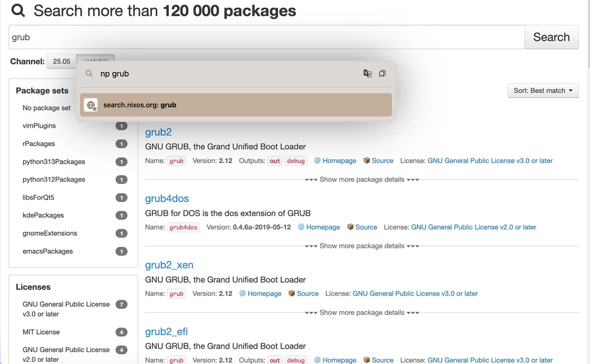The height and width of the screenshot is (364, 590).
Task: Click the bookmark icon in the popup search bar
Action: pos(382,74)
